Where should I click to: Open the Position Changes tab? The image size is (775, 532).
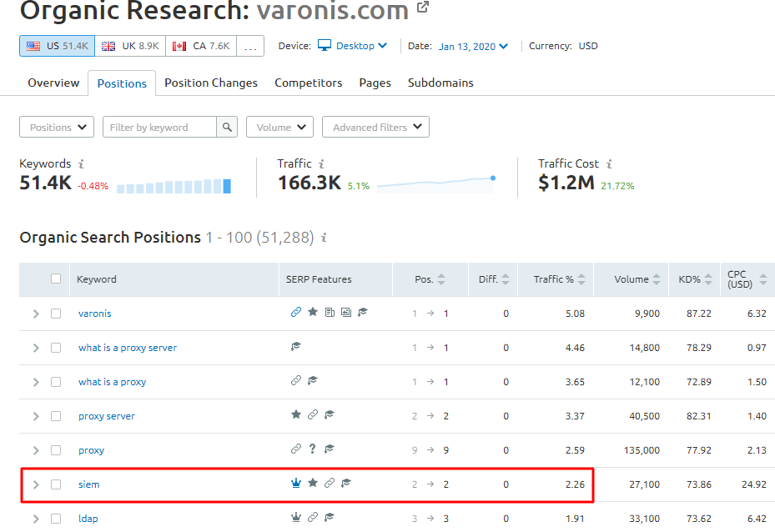tap(211, 83)
